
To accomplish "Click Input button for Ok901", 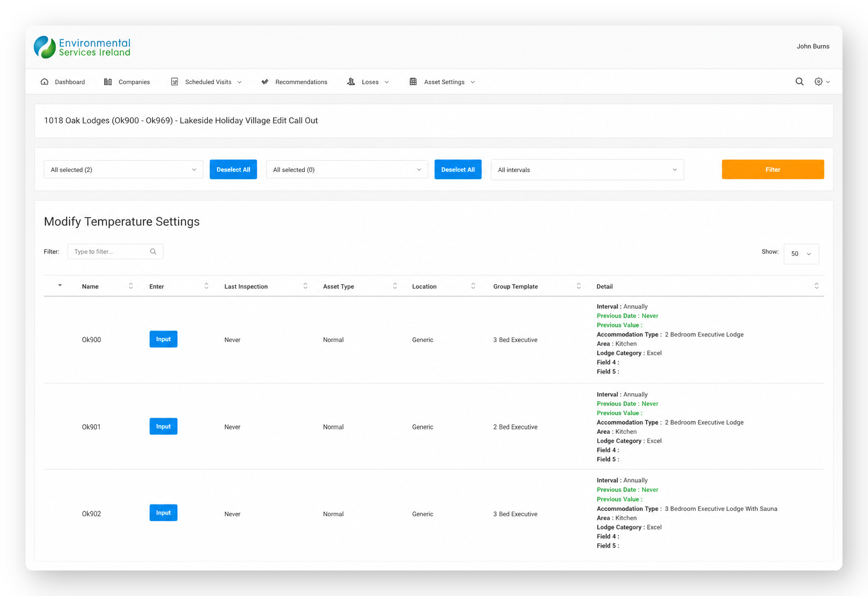I will click(163, 426).
